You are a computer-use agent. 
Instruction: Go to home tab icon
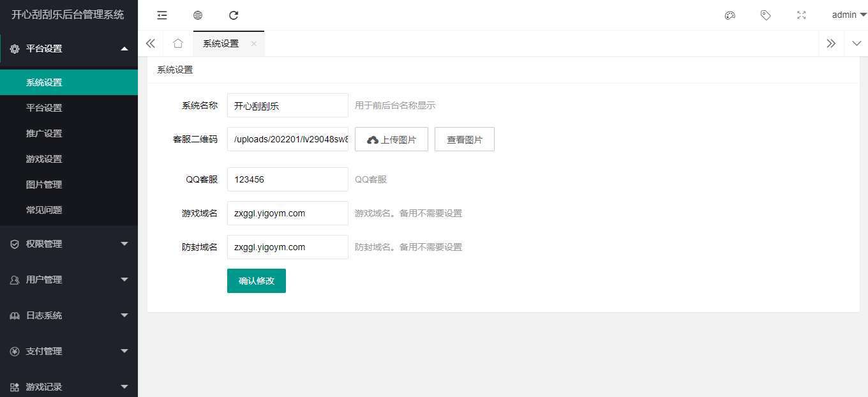click(x=178, y=43)
